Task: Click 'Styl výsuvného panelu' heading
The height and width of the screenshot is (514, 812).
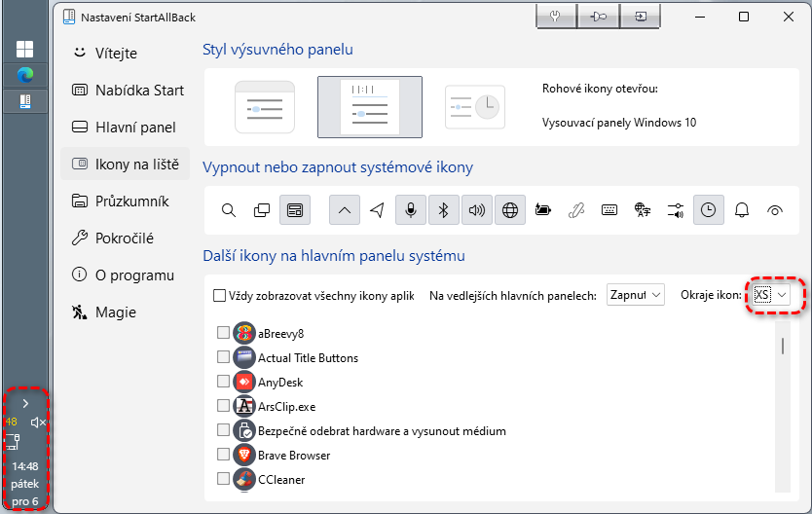Action: [277, 50]
